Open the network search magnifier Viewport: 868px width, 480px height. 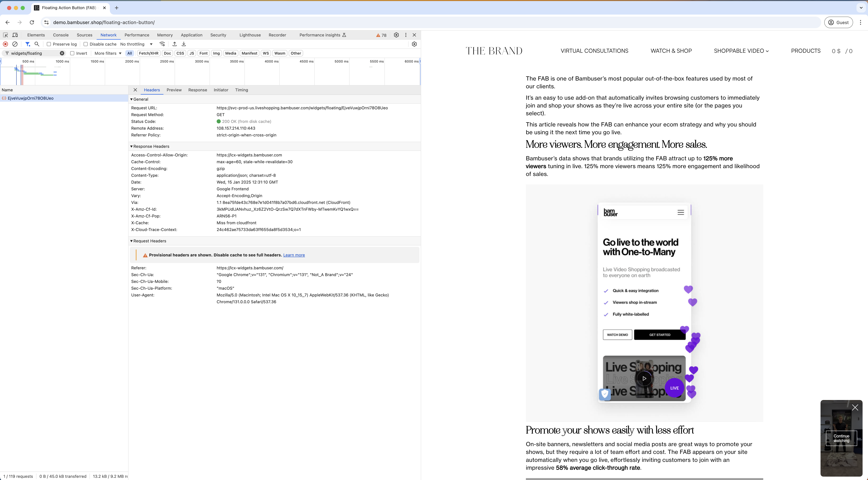click(37, 44)
